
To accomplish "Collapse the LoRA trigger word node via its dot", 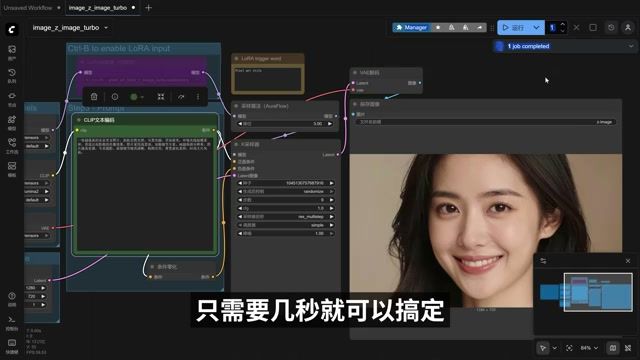I will click(x=236, y=58).
